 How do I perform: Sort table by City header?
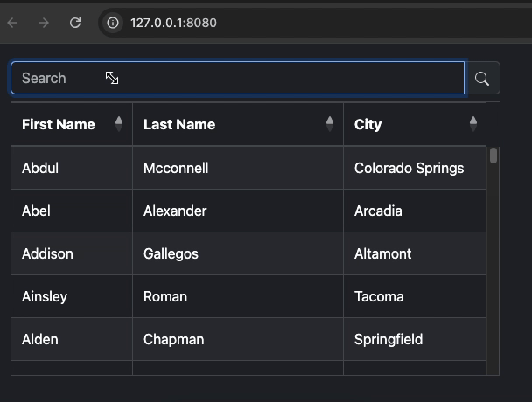click(368, 124)
